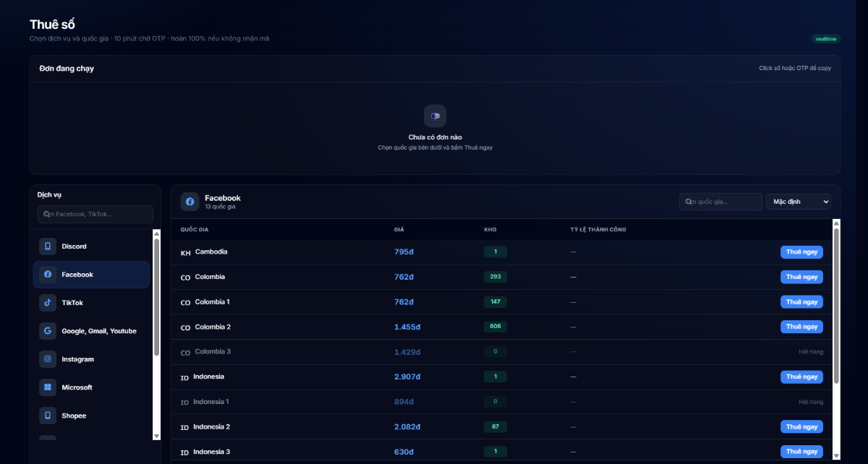Viewport: 868px width, 464px height.
Task: Click the Đơn đang chạy heading
Action: [x=67, y=69]
